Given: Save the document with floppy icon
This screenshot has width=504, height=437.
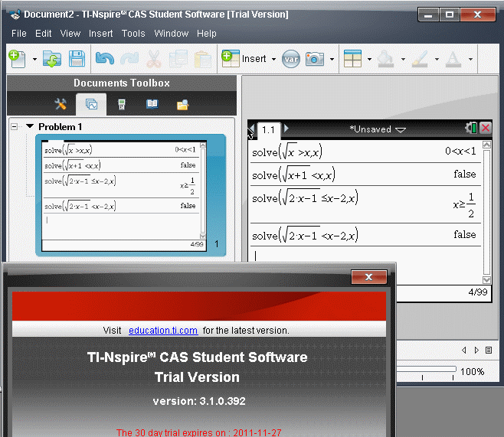Looking at the screenshot, I should pos(77,59).
